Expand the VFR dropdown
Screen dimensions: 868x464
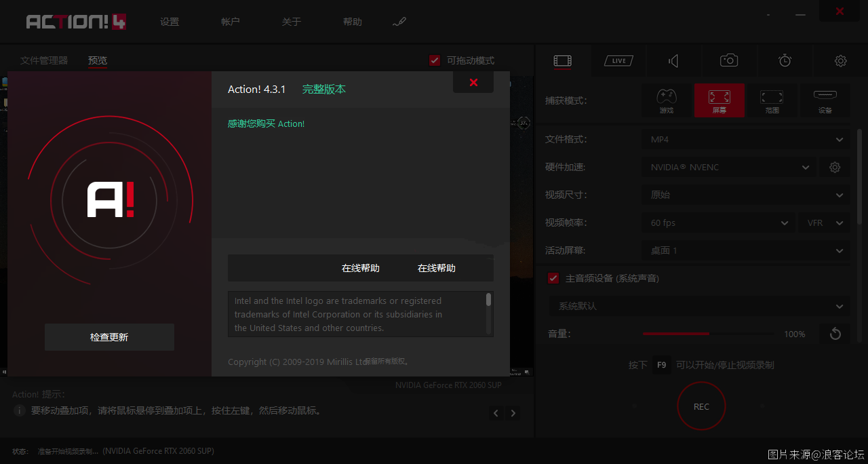[825, 223]
